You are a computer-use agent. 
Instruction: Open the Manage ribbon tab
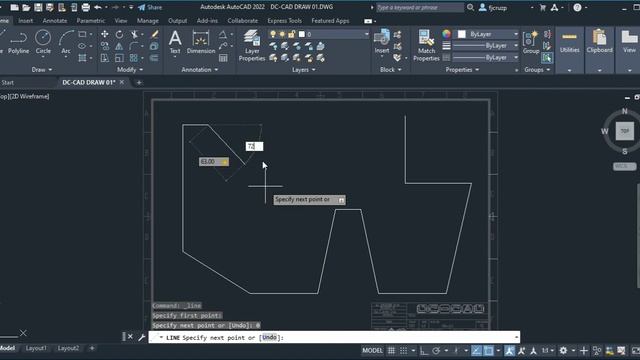[147, 20]
